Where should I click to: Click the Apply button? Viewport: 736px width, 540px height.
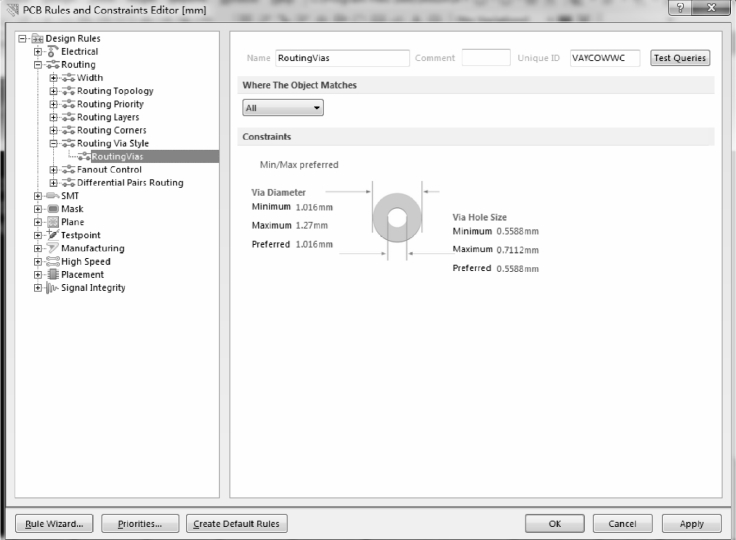tap(691, 524)
